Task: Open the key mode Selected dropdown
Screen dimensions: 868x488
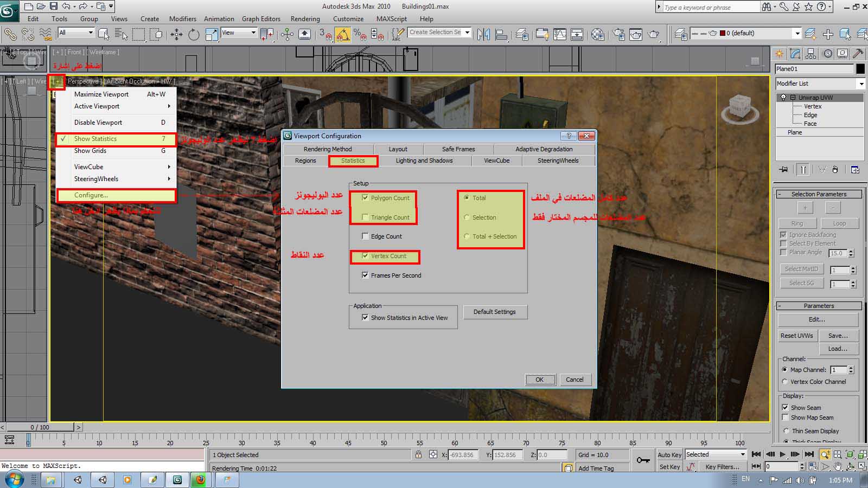Action: [x=716, y=454]
